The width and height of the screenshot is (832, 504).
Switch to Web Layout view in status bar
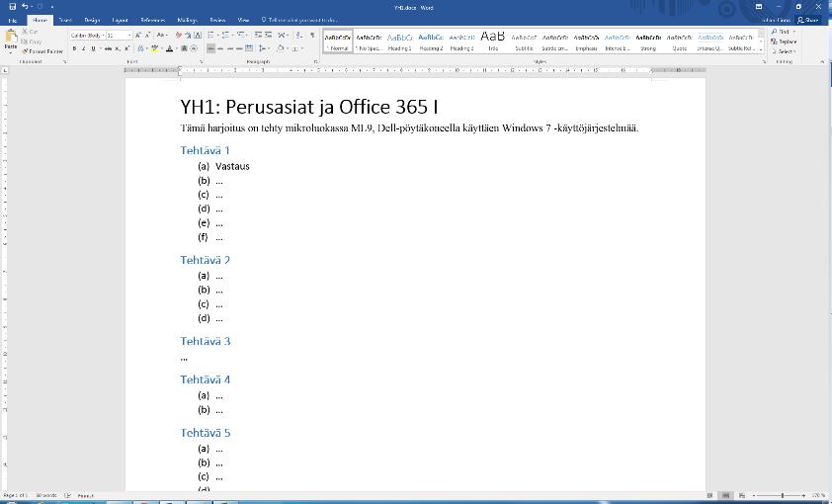(x=742, y=495)
